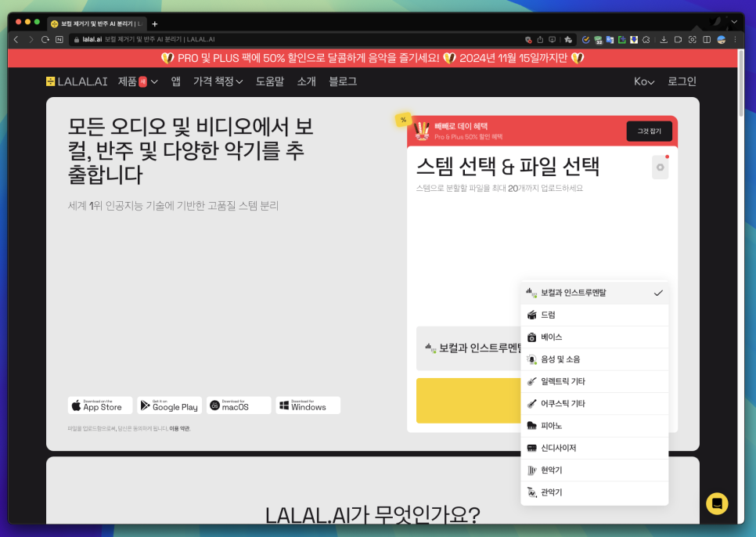Image resolution: width=756 pixels, height=537 pixels.
Task: Go forward in browser history
Action: [31, 39]
